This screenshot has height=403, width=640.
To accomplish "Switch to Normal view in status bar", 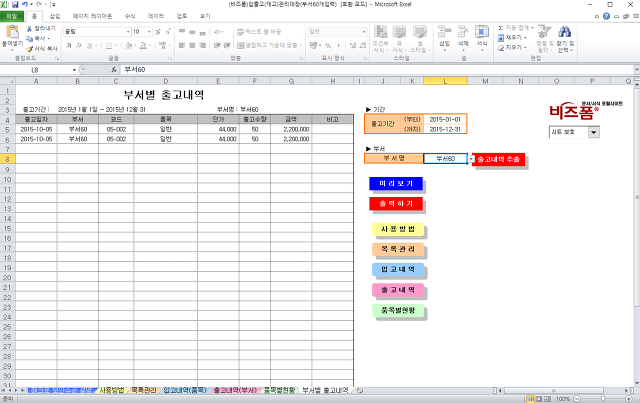I will tap(531, 399).
